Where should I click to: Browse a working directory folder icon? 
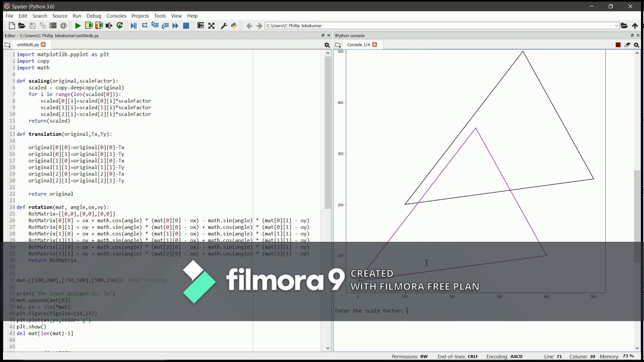pyautogui.click(x=624, y=26)
